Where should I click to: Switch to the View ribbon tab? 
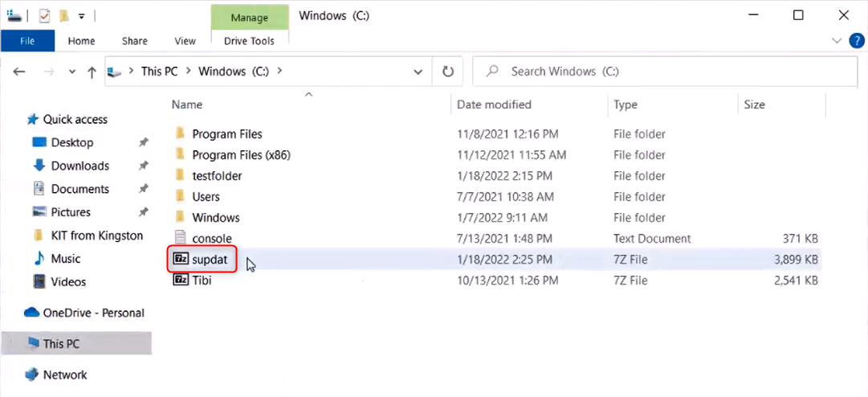185,41
